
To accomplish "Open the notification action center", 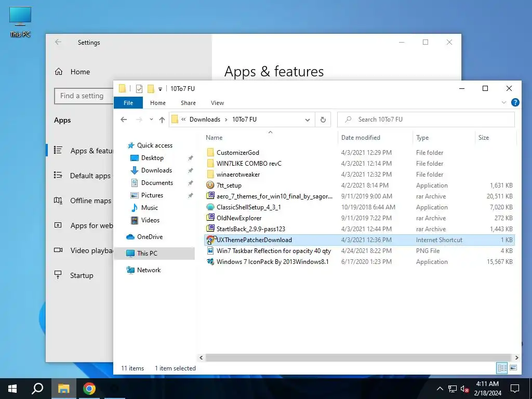I will click(x=515, y=389).
